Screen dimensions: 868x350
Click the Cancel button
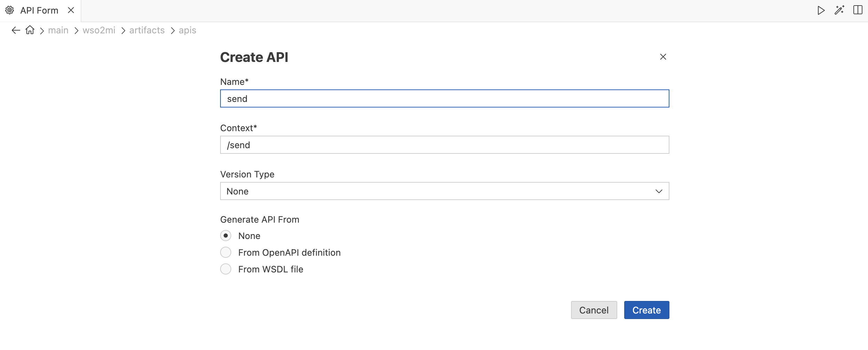click(594, 310)
